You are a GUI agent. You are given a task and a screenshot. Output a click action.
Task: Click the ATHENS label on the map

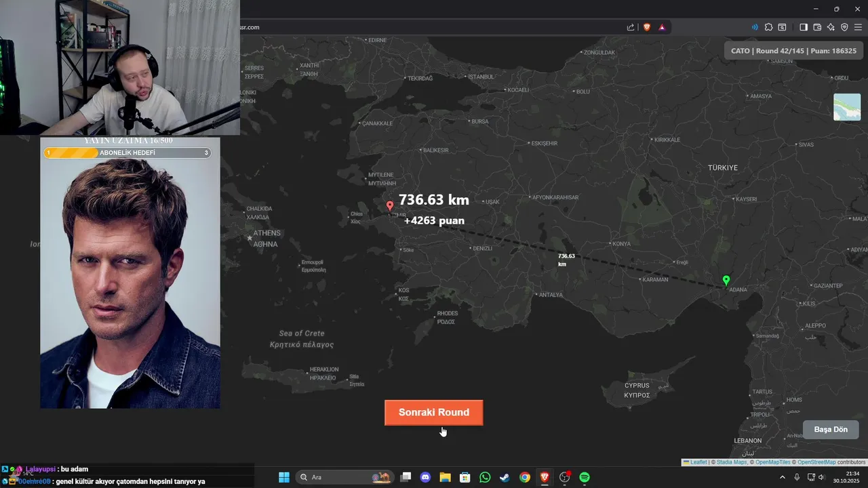tap(267, 233)
